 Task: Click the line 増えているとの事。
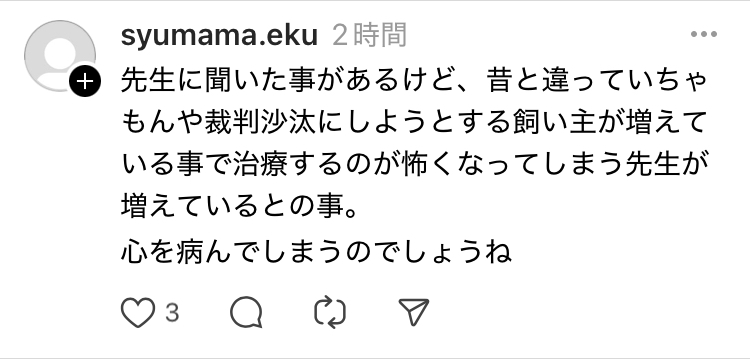[241, 208]
